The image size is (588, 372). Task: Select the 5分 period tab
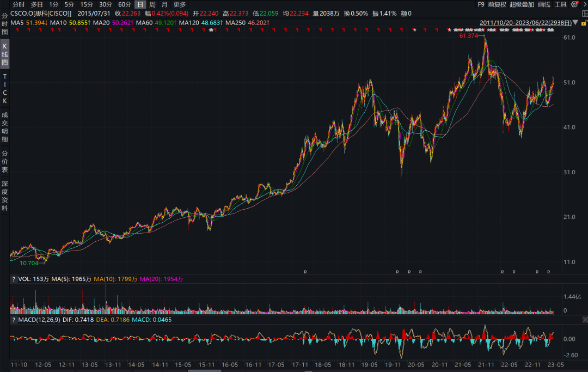[69, 4]
